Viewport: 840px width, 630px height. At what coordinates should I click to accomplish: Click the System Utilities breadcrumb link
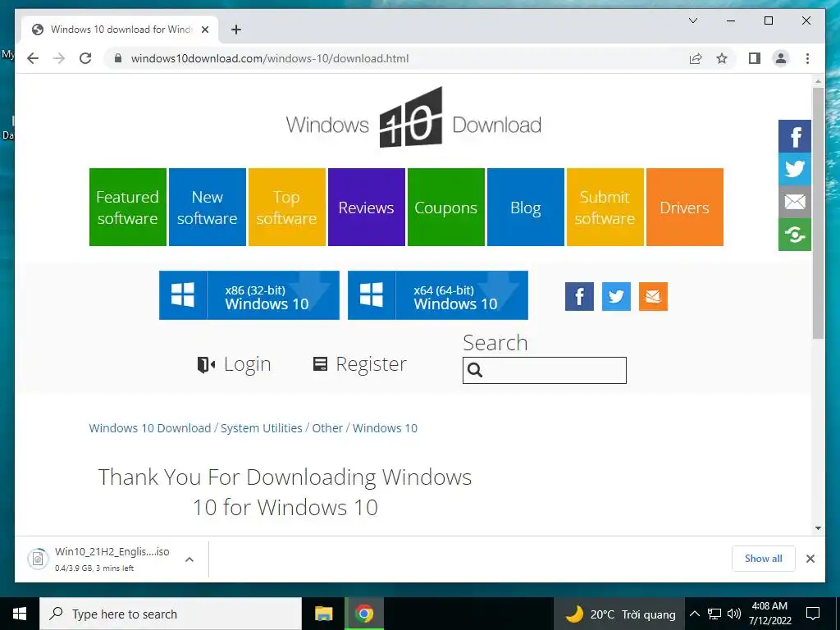pos(262,428)
